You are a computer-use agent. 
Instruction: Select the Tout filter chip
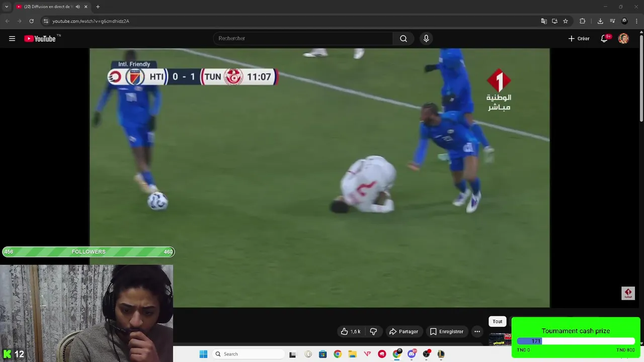point(497,321)
